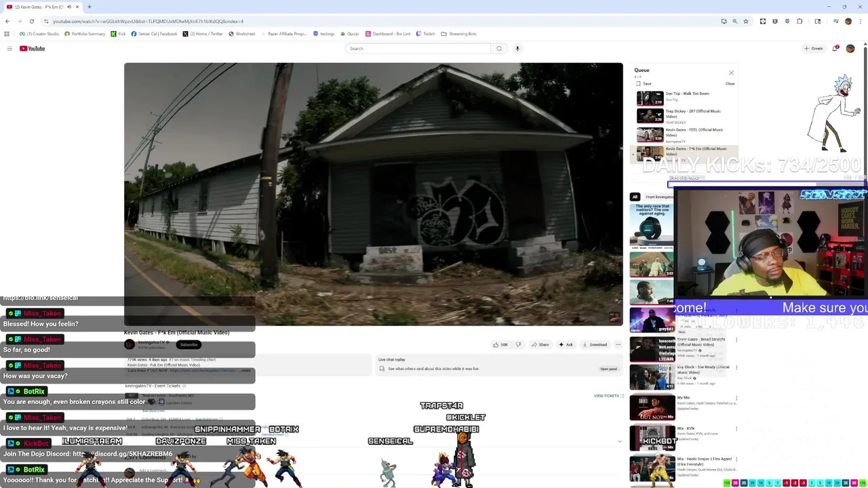The image size is (868, 488).
Task: View site information icon in address bar
Action: (46, 21)
